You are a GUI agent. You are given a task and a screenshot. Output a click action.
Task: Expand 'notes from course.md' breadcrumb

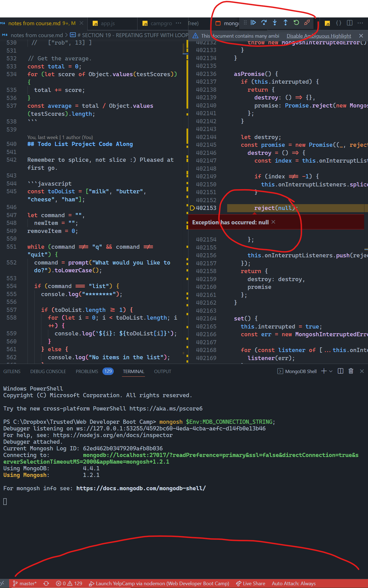coord(37,35)
